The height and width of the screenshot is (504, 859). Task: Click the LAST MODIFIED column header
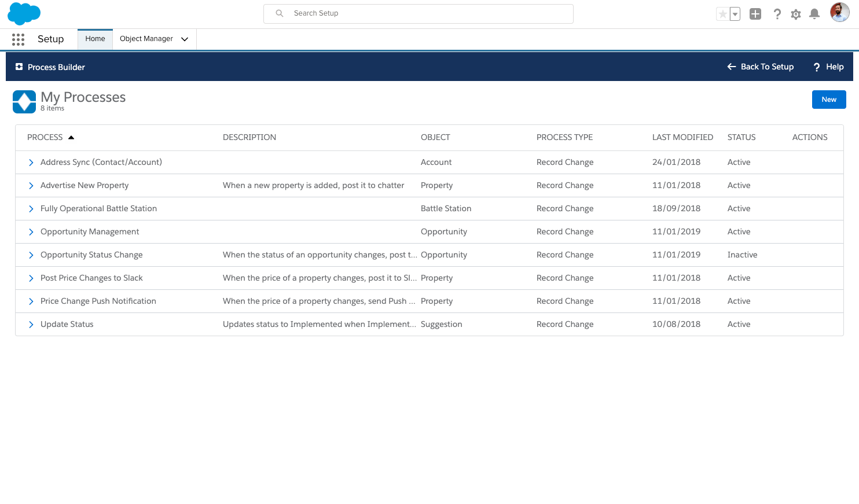[x=682, y=137]
